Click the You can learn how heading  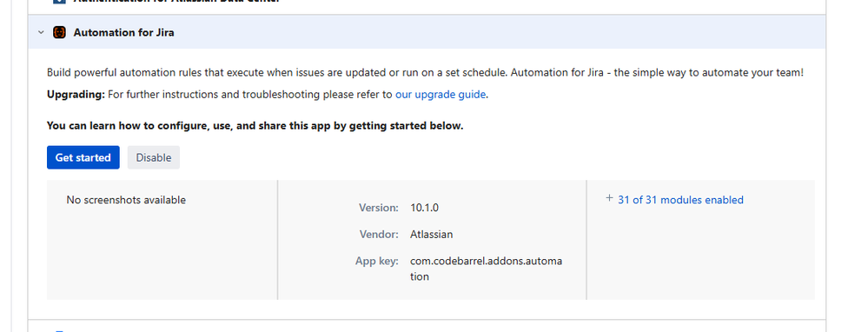pyautogui.click(x=255, y=126)
